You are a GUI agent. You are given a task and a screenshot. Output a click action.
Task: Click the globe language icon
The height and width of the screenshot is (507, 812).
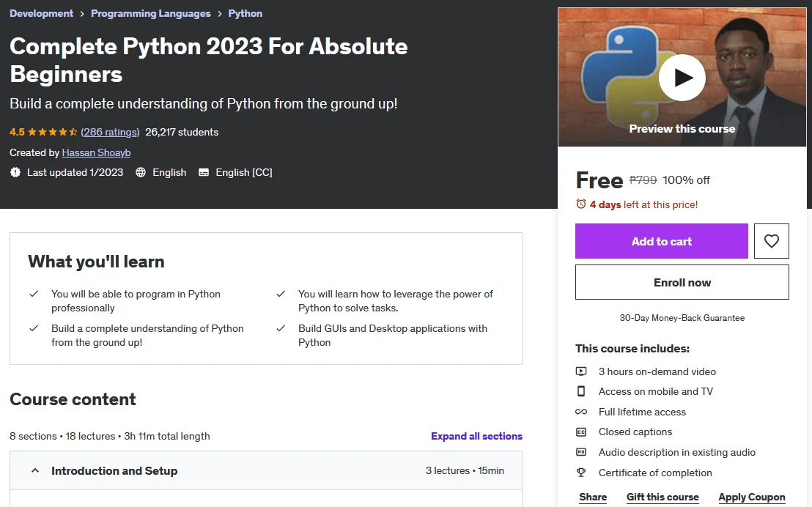(x=140, y=172)
